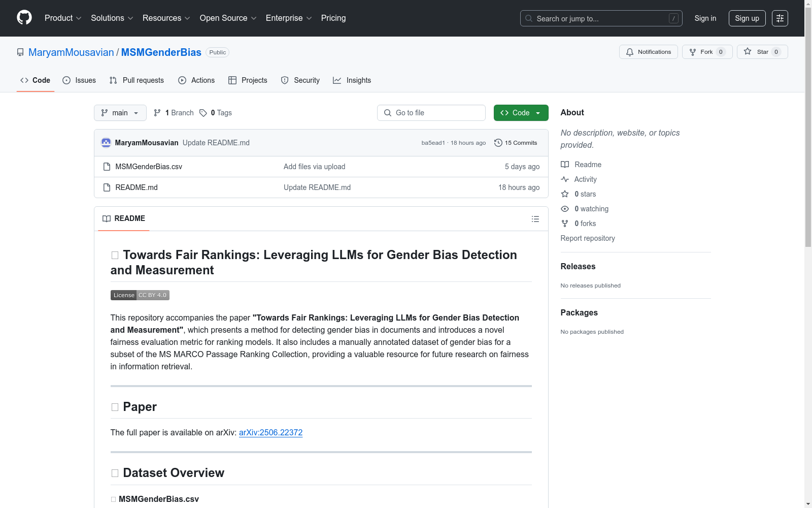Viewport: 812px width, 508px height.
Task: Go to the GitHub homepage logo
Action: coord(24,18)
